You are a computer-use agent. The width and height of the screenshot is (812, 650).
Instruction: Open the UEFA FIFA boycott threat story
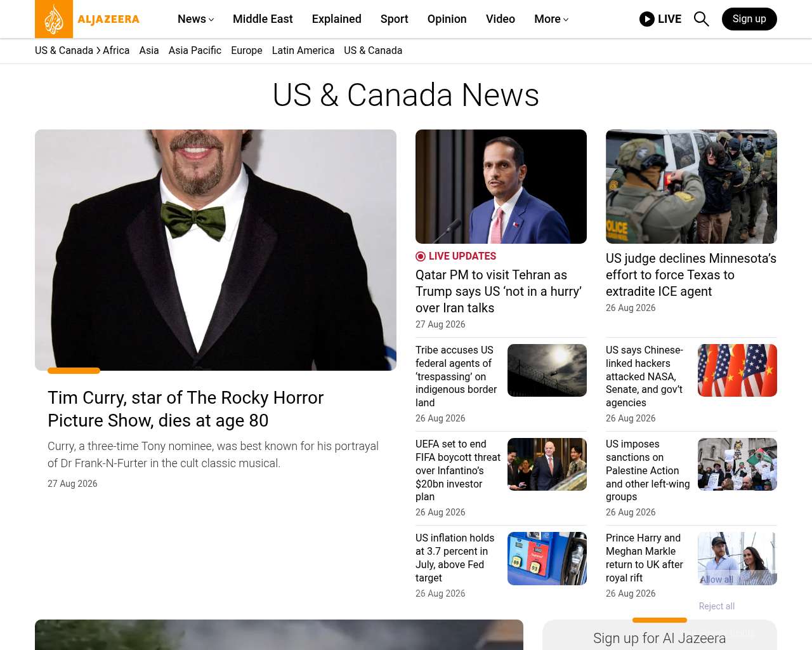pos(458,470)
